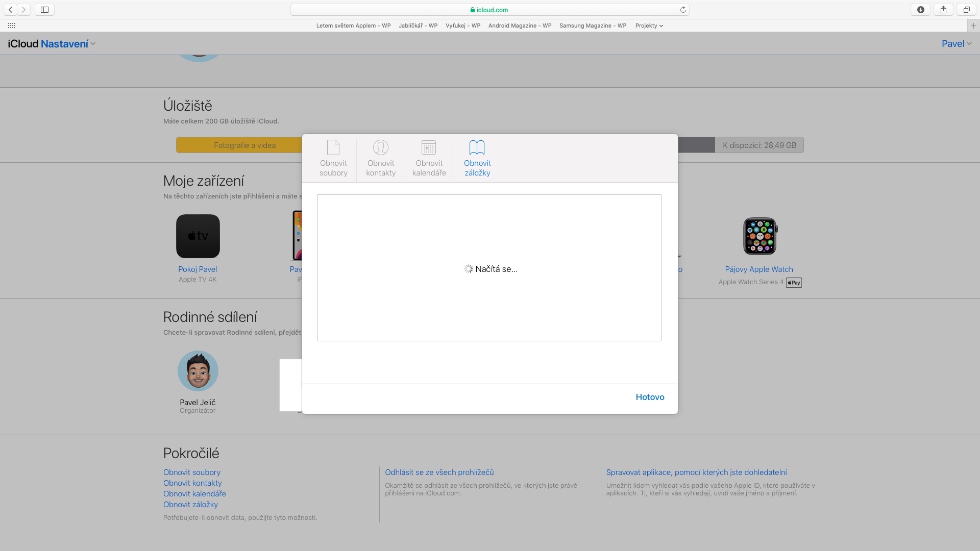Image resolution: width=980 pixels, height=551 pixels.
Task: Expand the Projekty bookmarks folder
Action: click(649, 26)
